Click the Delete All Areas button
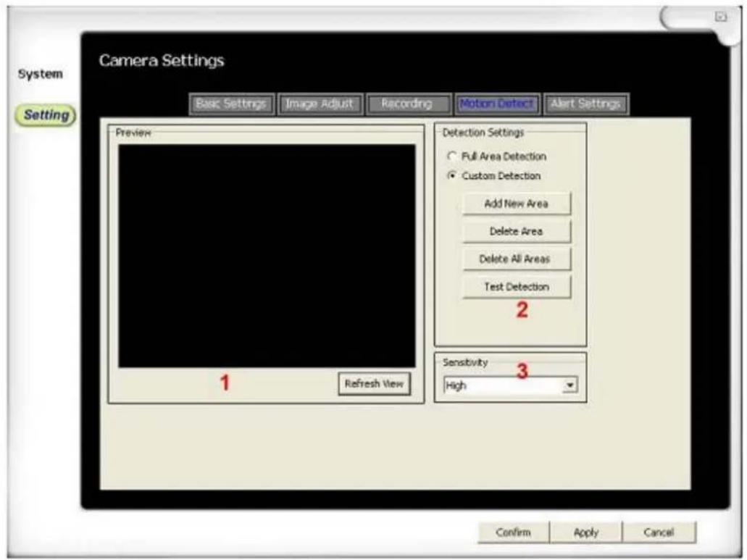Screen dimensions: 747x560 [x=514, y=259]
